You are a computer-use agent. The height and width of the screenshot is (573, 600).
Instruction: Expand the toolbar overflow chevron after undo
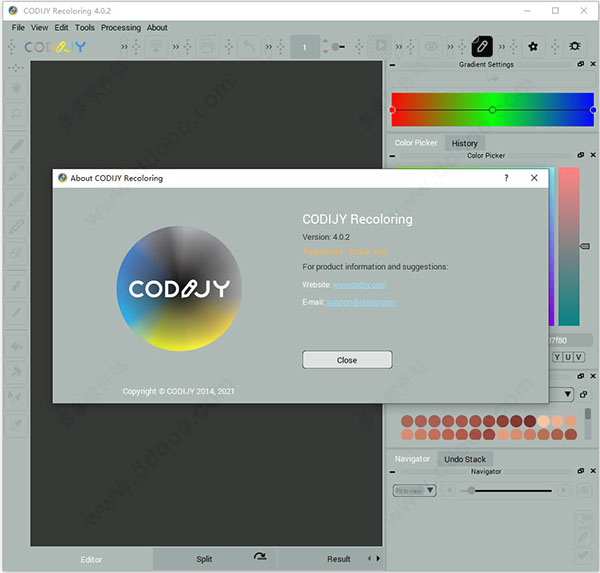click(269, 47)
